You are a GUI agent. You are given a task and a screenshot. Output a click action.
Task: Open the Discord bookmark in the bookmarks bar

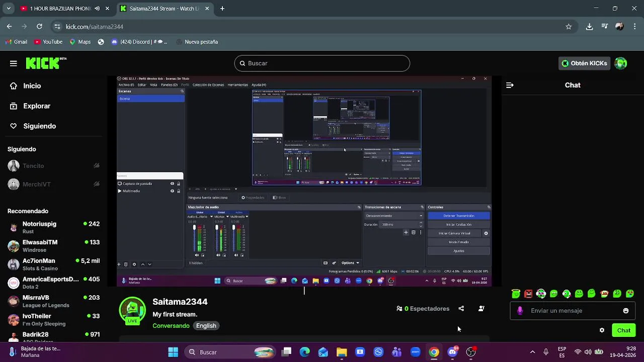click(139, 42)
